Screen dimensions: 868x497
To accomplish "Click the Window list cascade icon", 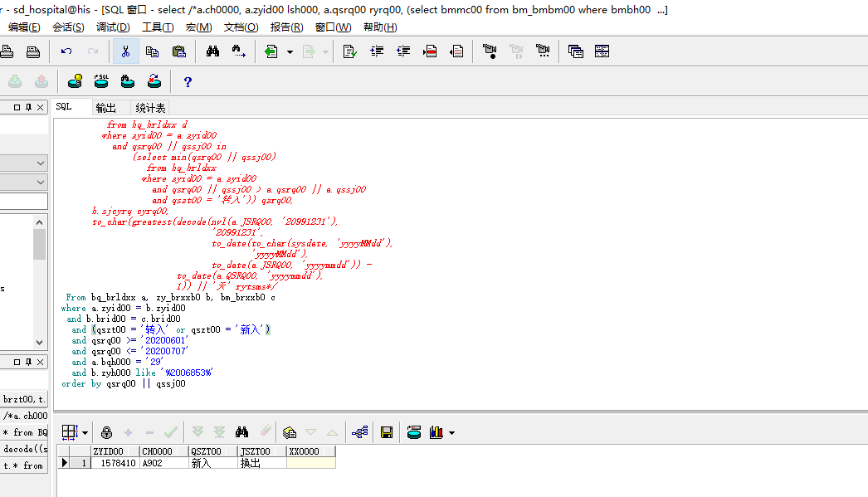I will pos(576,51).
